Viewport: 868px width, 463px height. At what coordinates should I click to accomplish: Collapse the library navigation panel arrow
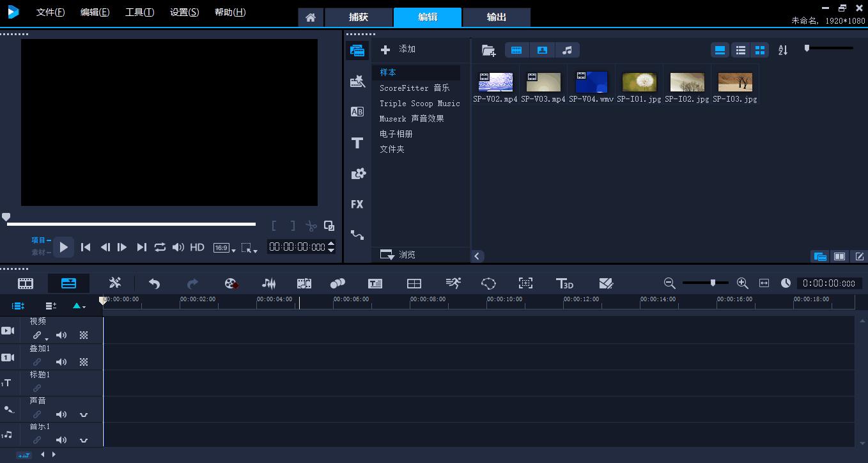[477, 256]
